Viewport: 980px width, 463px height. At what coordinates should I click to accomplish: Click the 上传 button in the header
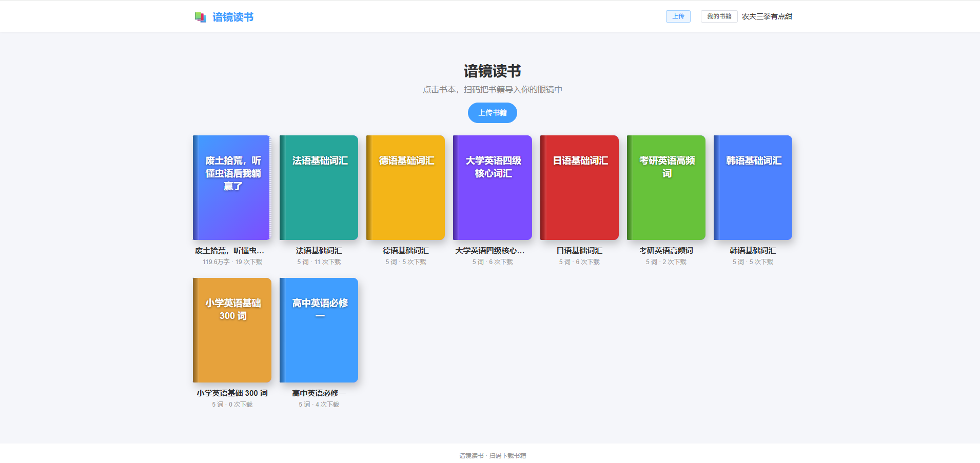coord(678,16)
